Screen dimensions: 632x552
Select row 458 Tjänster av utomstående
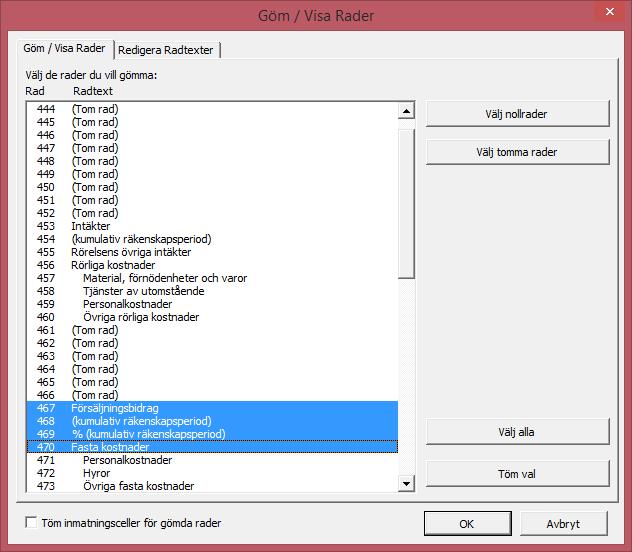(x=212, y=291)
